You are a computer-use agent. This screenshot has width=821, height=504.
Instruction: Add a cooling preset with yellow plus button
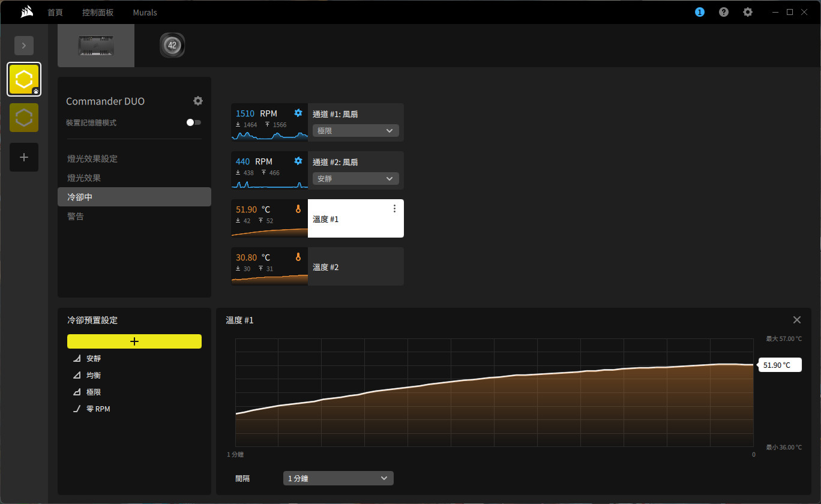134,341
